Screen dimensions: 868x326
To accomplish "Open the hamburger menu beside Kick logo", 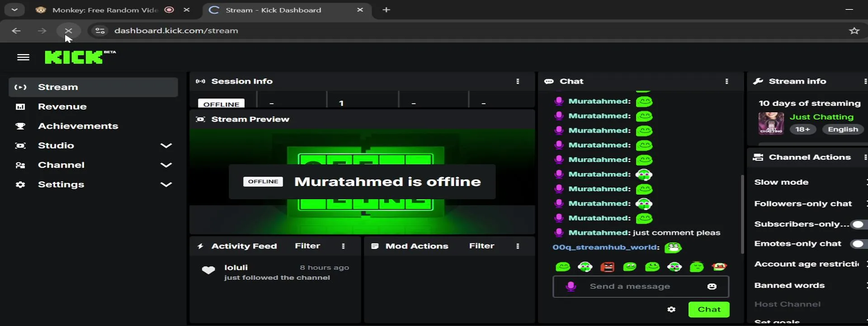I will (23, 57).
